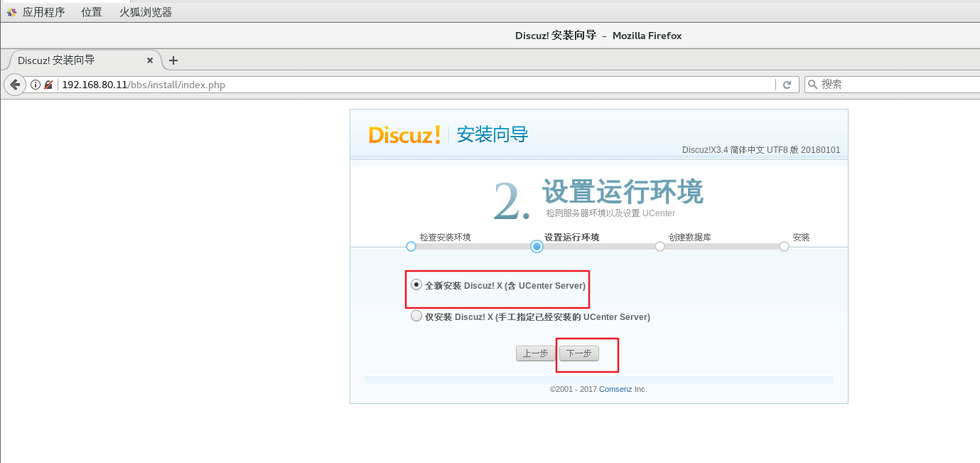Image resolution: width=980 pixels, height=463 pixels.
Task: Click the URL address bar field
Action: [416, 85]
